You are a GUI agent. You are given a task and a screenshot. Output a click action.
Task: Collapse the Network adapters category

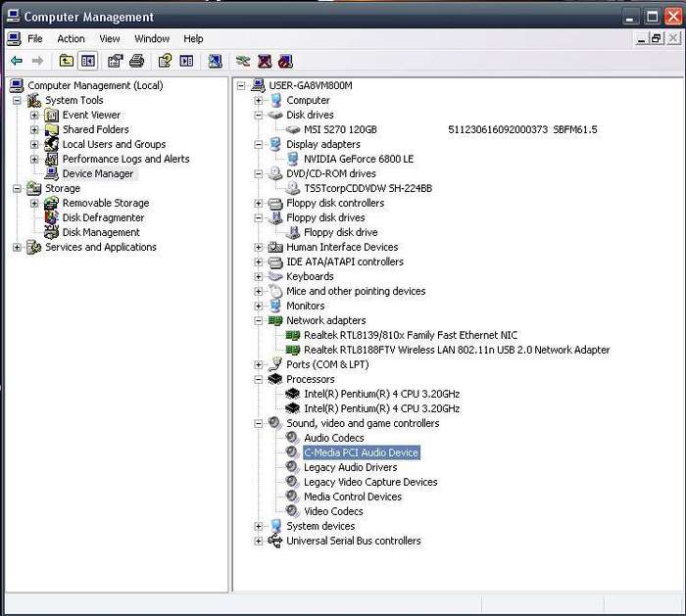pyautogui.click(x=259, y=321)
